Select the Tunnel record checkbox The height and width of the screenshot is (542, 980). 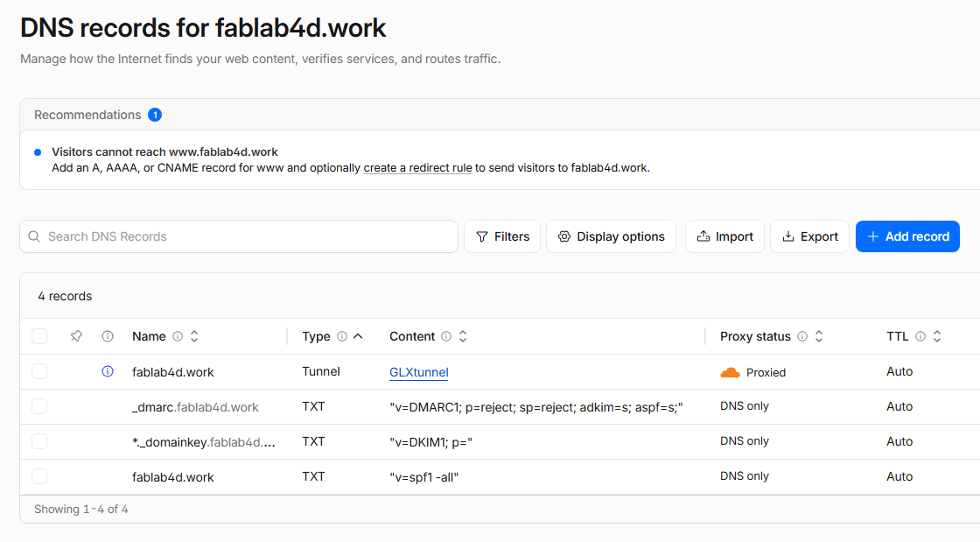coord(39,372)
